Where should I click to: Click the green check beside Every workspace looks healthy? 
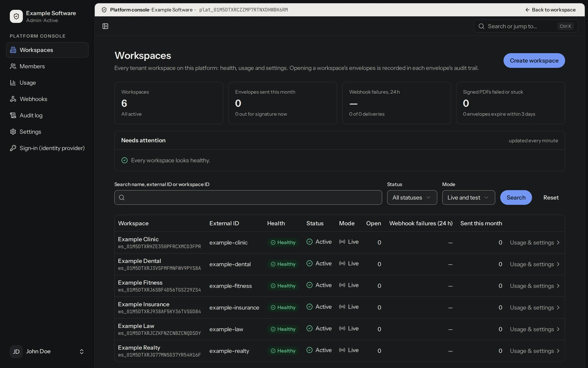point(124,160)
